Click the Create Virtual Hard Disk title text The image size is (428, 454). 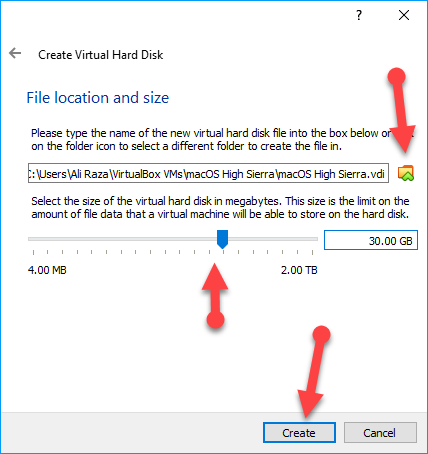pyautogui.click(x=101, y=55)
